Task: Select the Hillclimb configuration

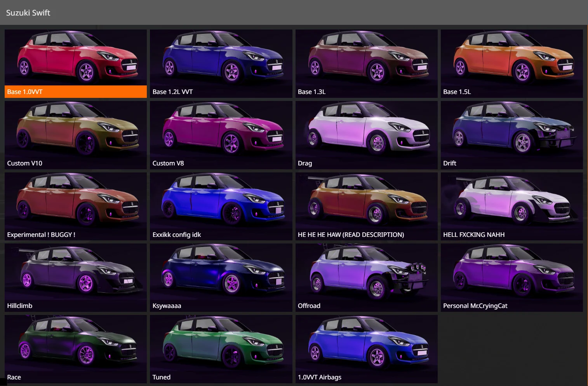Action: (x=76, y=273)
